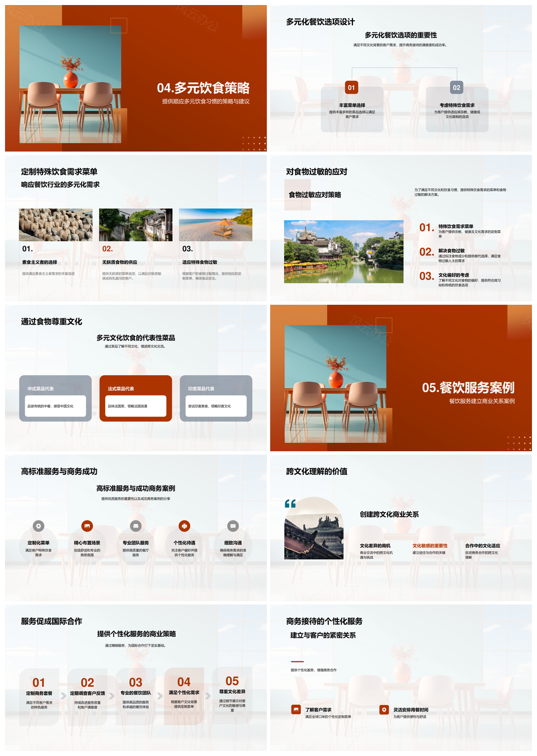Click the quotation mark icon above the temple photo
Image resolution: width=537 pixels, height=756 pixels.
point(290,504)
